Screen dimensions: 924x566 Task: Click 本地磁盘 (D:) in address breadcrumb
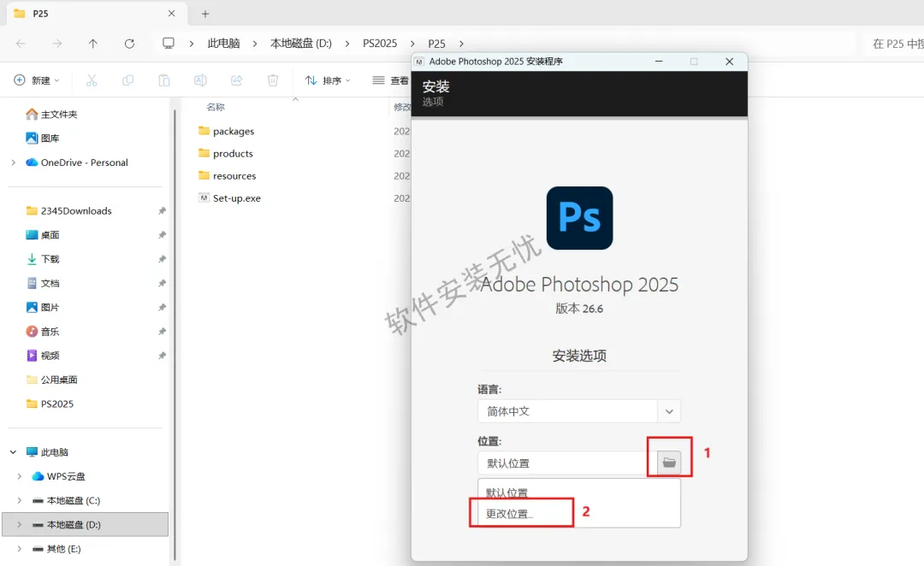(300, 44)
